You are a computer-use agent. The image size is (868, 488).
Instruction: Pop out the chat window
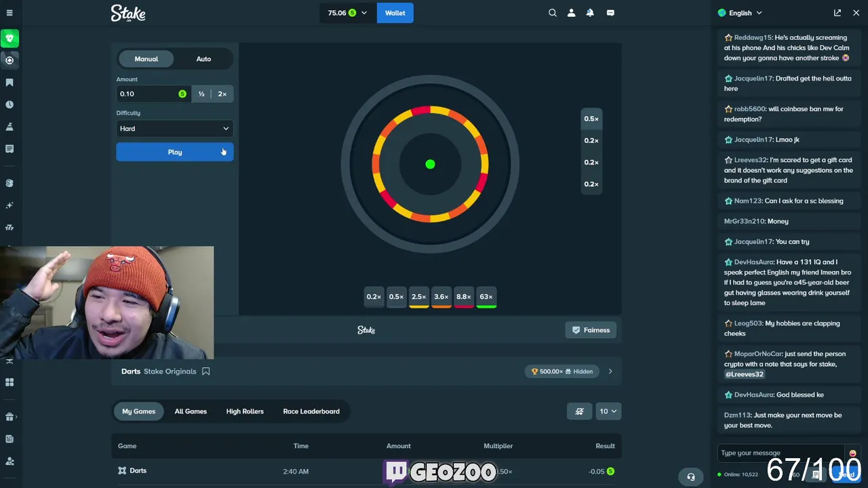tap(837, 13)
